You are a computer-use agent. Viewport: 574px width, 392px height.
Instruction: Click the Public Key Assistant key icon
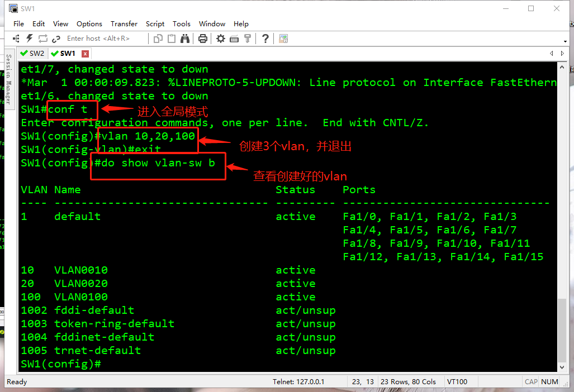click(248, 39)
